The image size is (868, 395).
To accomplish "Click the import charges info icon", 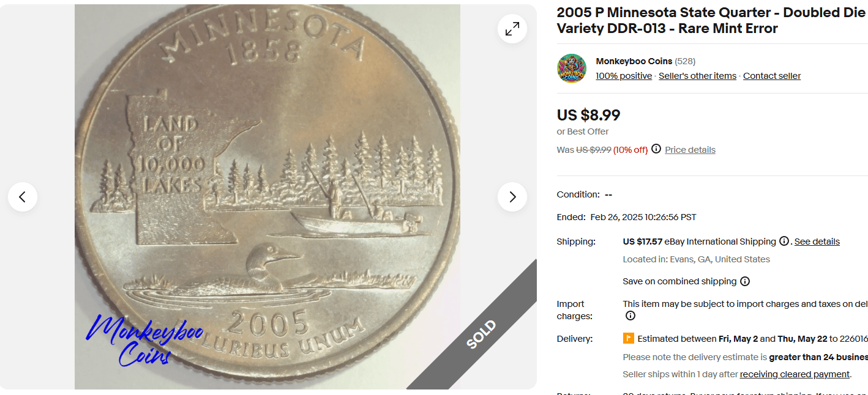I will coord(630,316).
